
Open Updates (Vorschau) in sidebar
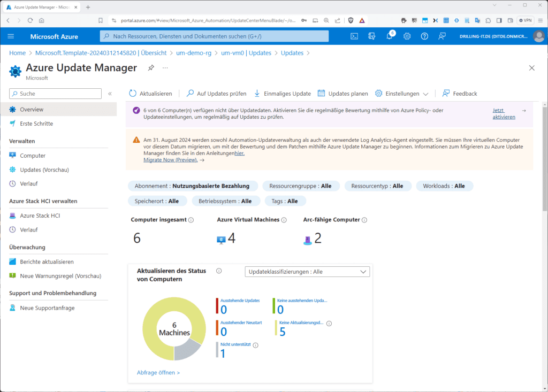(x=44, y=170)
